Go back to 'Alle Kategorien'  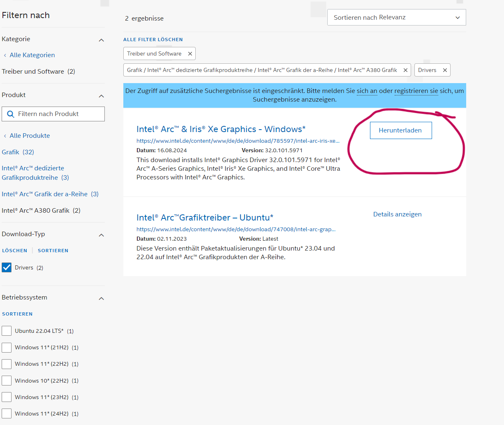point(32,55)
